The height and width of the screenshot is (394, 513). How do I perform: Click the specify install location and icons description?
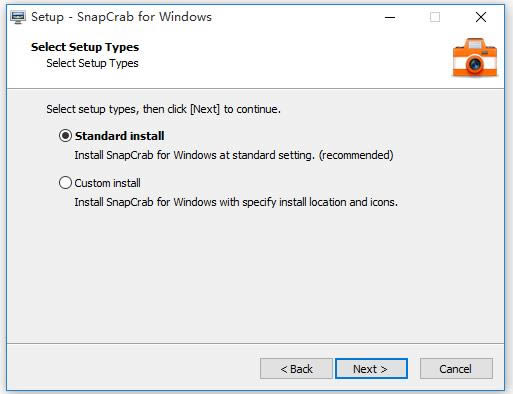click(x=236, y=202)
